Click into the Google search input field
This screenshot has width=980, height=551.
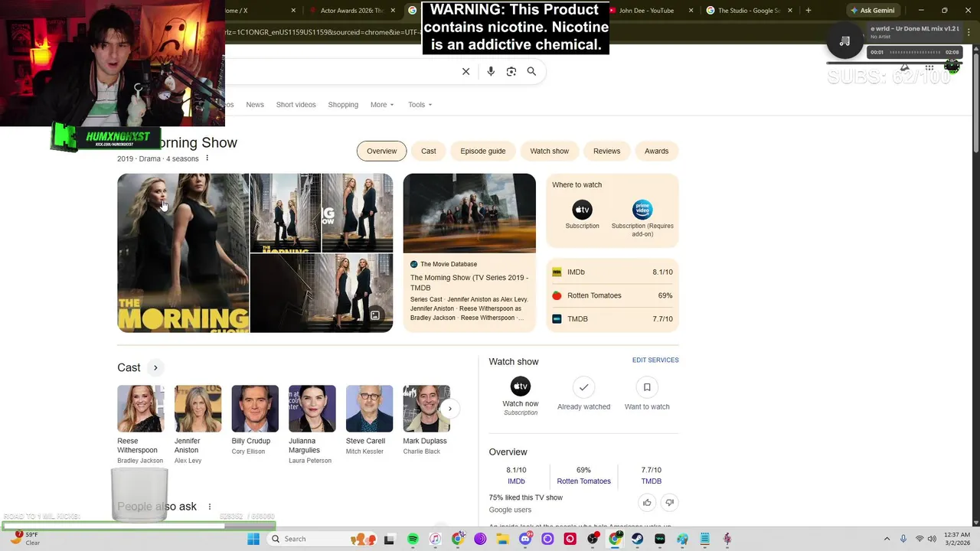pos(341,71)
